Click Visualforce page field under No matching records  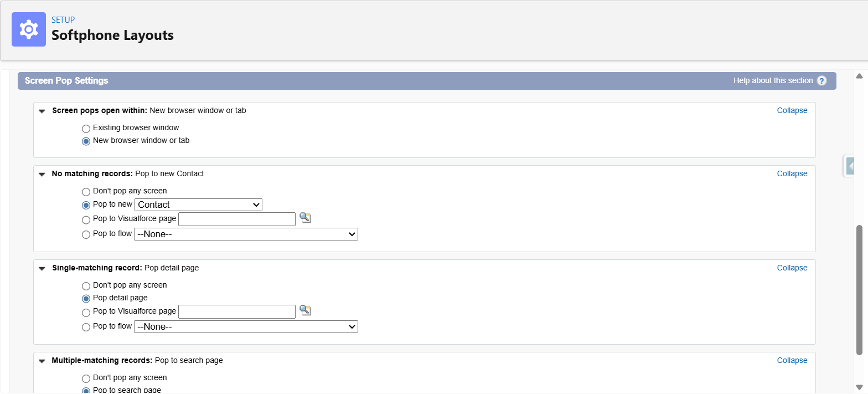(237, 219)
